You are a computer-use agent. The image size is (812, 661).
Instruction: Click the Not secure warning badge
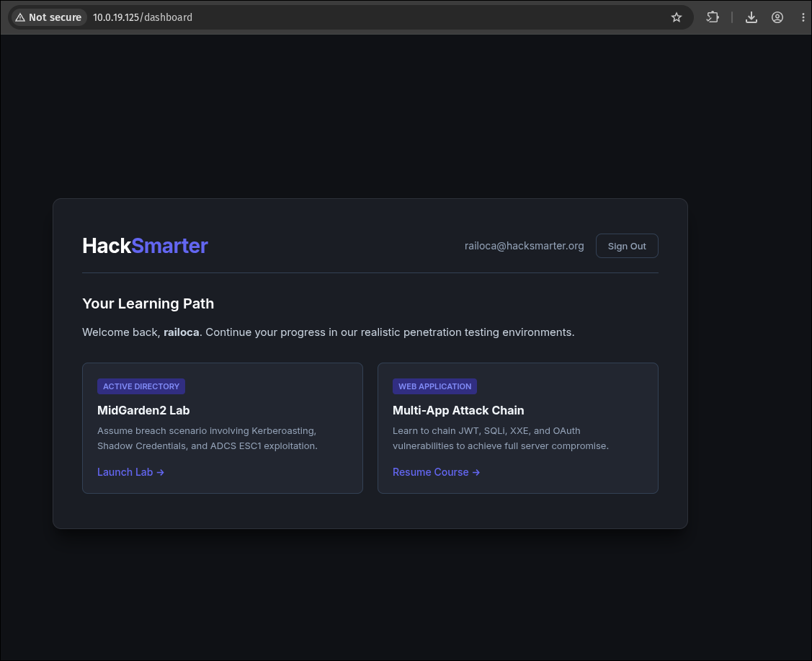pyautogui.click(x=49, y=17)
